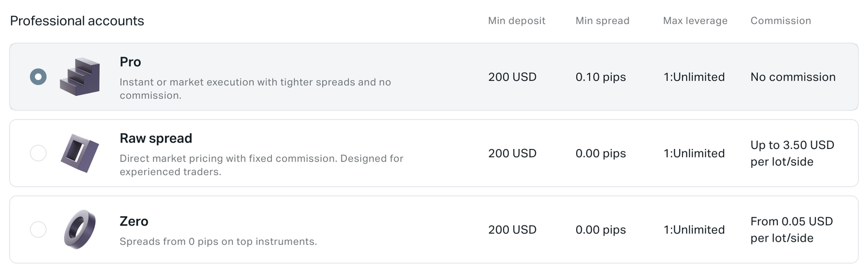
Task: Click the Zero account description text
Action: click(218, 242)
